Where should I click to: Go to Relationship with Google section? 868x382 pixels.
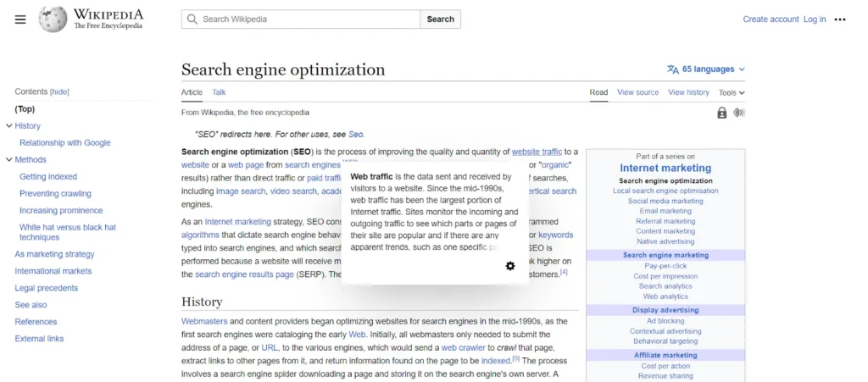(64, 142)
